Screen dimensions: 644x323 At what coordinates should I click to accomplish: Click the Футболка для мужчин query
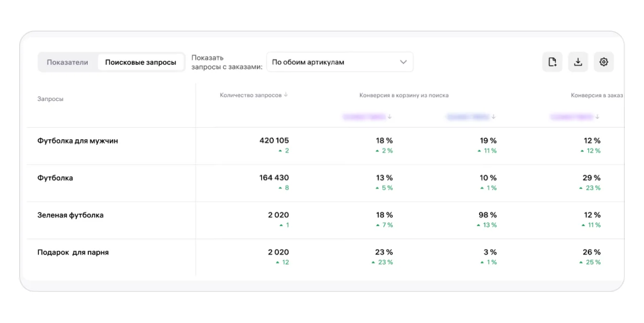click(x=78, y=141)
